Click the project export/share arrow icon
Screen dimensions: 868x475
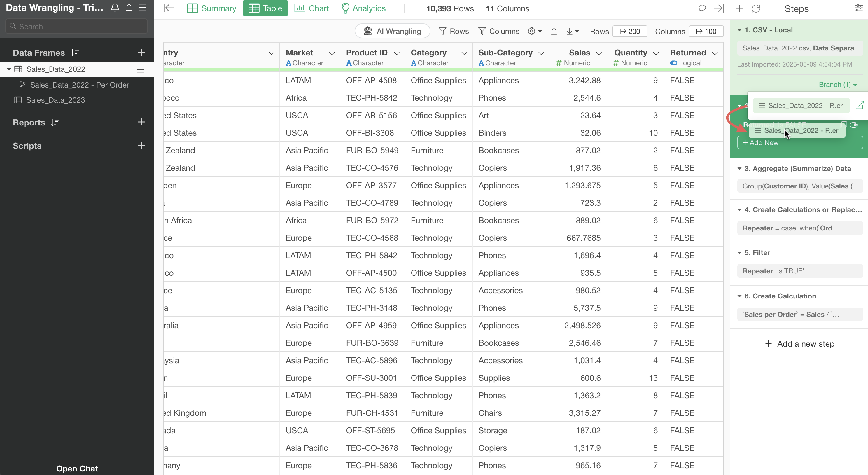coord(129,8)
